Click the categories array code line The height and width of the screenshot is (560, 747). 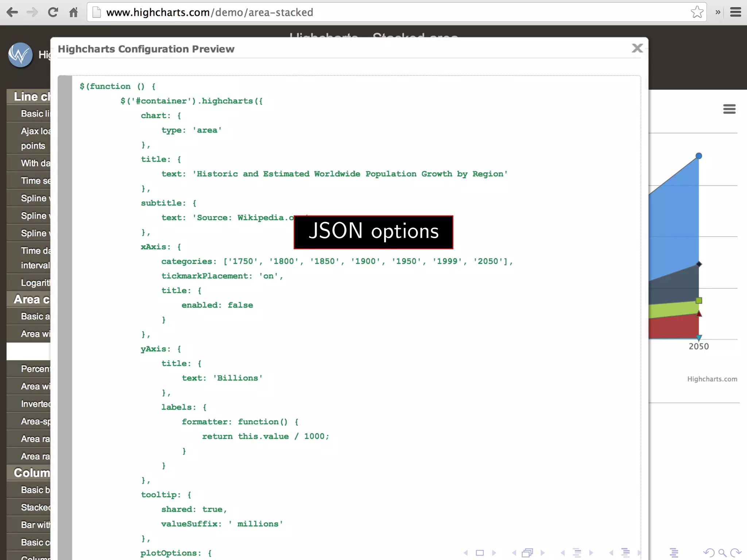tap(337, 261)
